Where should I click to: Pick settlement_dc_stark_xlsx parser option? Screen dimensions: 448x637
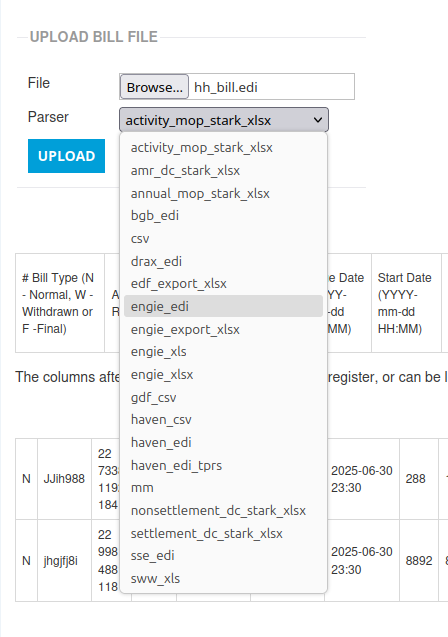223,533
